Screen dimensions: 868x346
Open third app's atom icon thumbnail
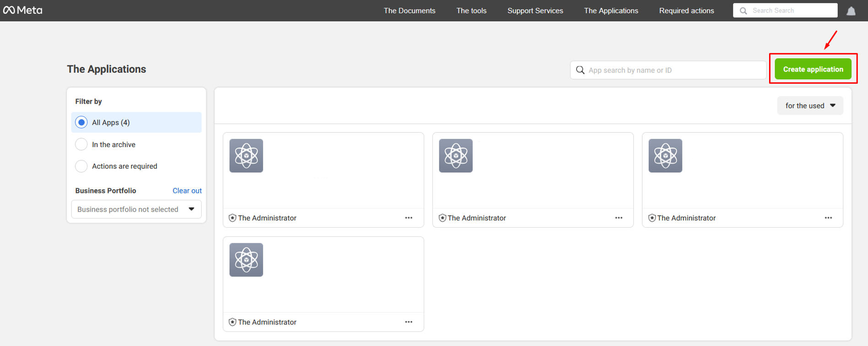[x=665, y=156]
